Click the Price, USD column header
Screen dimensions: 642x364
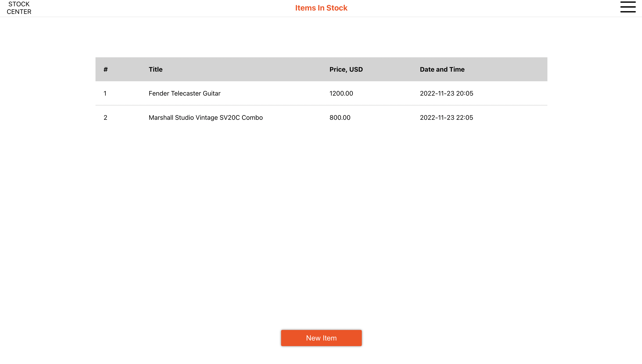[x=346, y=69]
